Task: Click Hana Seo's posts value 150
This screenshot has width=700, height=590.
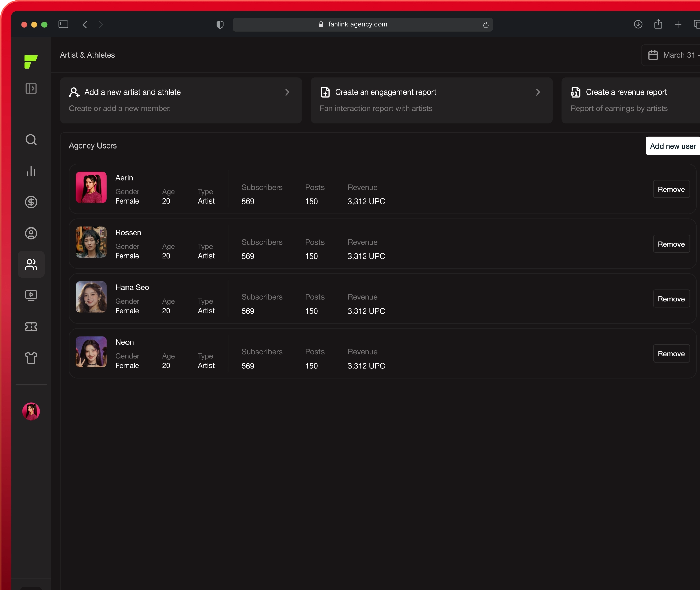Action: 311,311
